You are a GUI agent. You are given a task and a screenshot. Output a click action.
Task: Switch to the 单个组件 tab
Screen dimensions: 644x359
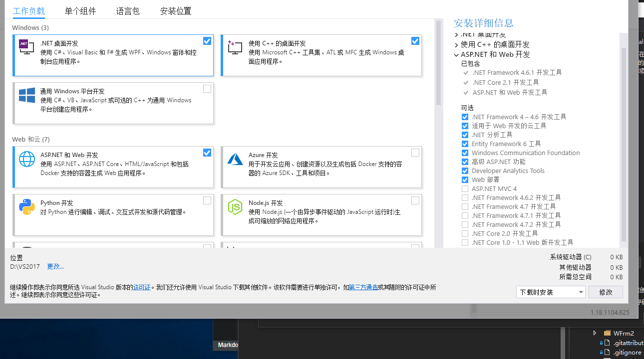tap(80, 11)
